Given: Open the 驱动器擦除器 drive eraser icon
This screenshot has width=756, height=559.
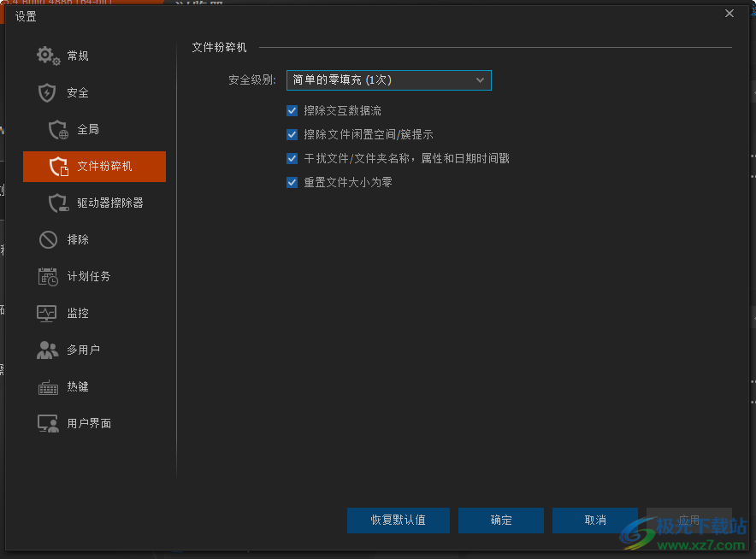Looking at the screenshot, I should tap(57, 203).
